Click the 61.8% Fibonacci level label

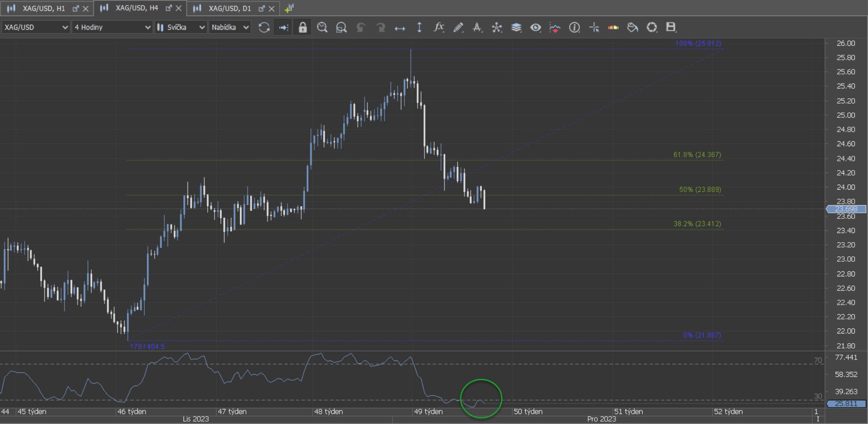click(x=697, y=155)
